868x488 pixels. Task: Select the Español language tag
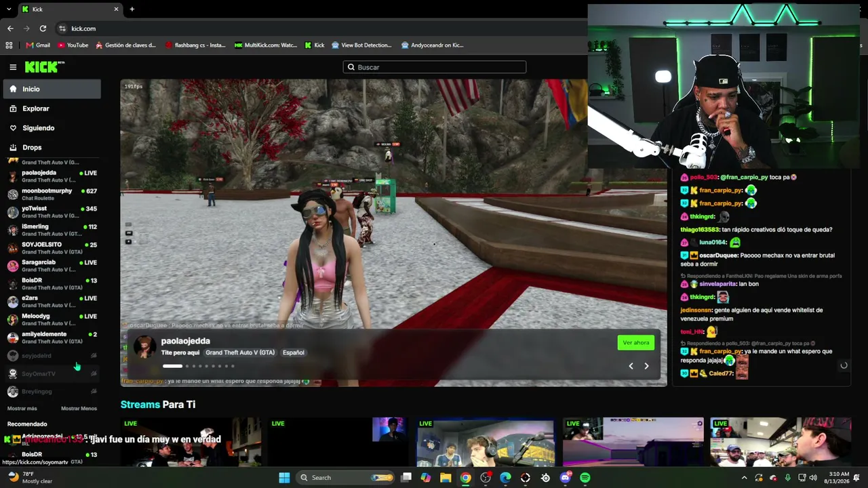[294, 352]
